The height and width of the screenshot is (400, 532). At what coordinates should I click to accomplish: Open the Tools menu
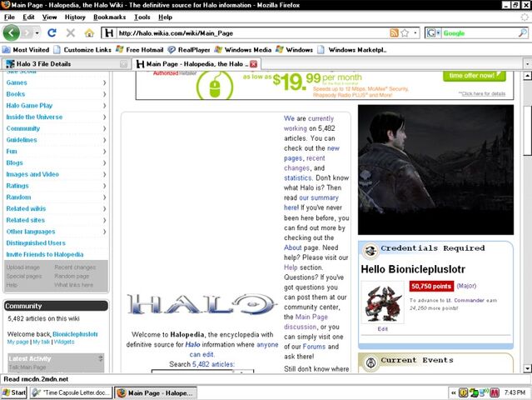point(142,17)
